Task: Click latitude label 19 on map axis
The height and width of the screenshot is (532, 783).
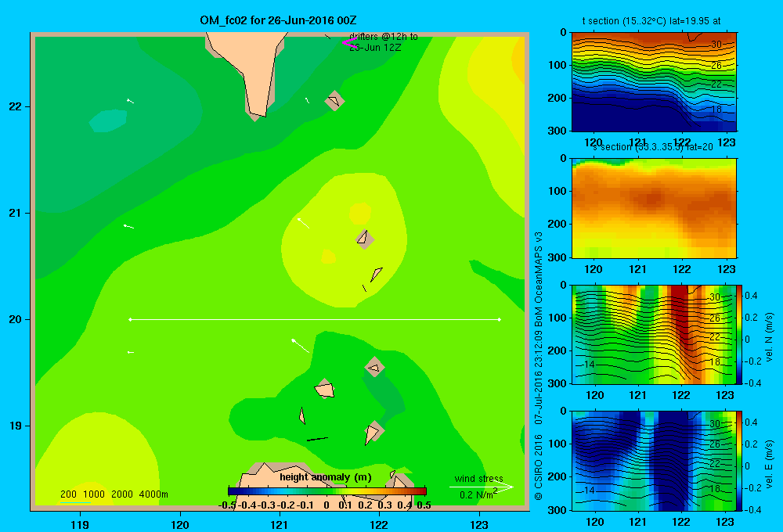Action: [16, 426]
